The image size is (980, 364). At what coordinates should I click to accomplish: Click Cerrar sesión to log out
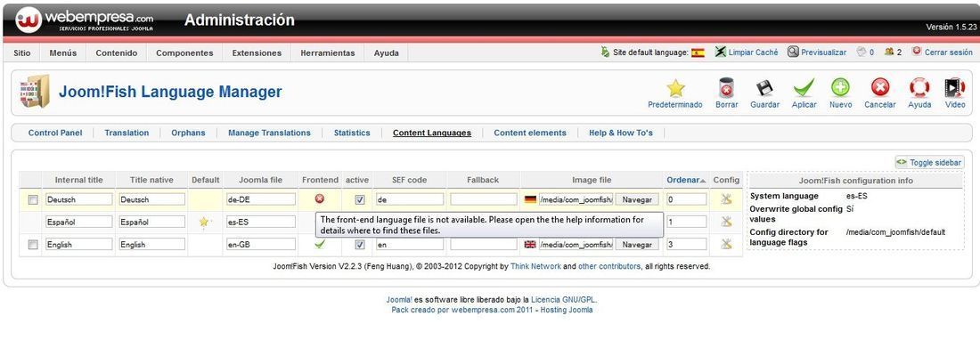(x=948, y=53)
